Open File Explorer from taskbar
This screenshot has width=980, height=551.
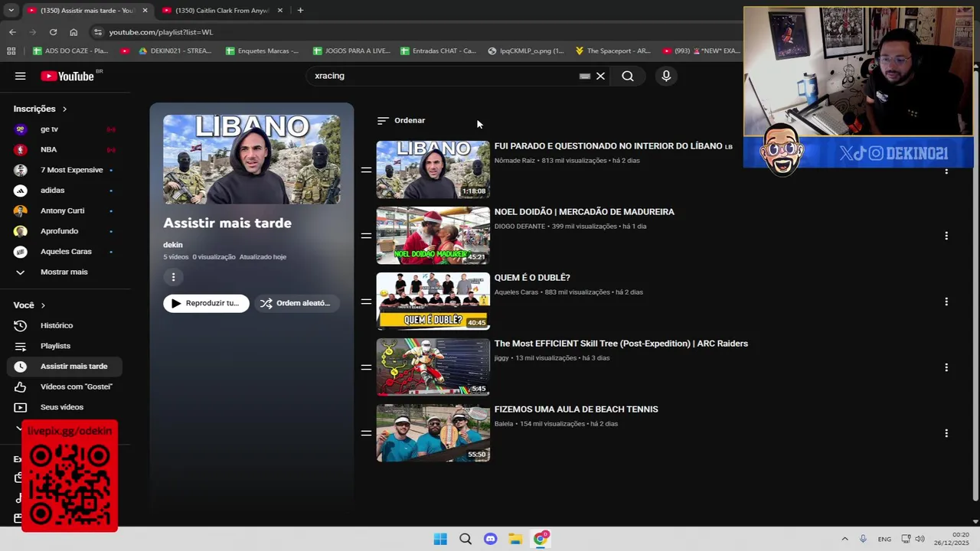coord(515,539)
